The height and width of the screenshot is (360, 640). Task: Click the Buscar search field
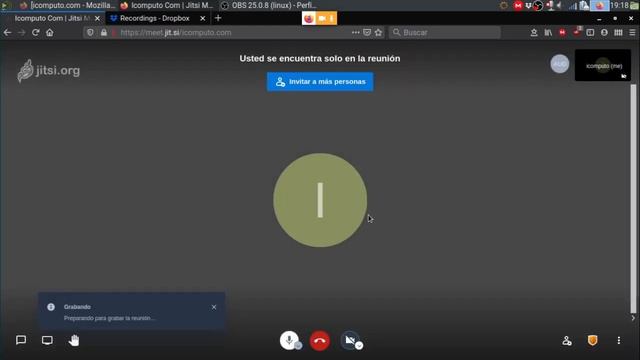pos(444,33)
